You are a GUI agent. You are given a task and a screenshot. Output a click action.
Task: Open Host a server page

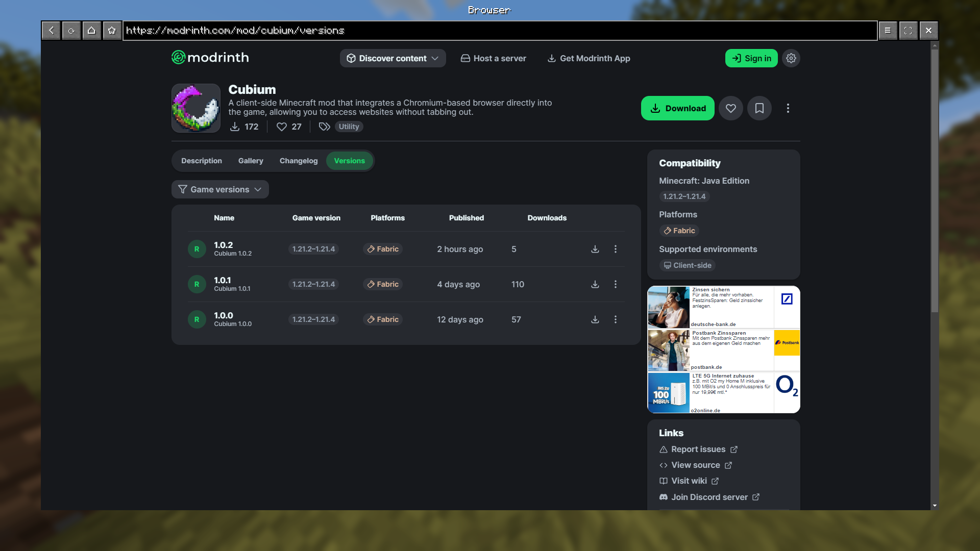pos(493,58)
